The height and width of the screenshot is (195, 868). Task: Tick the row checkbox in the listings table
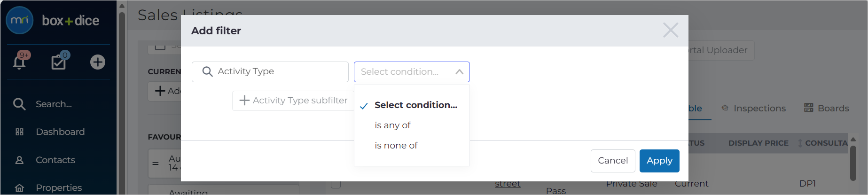[336, 184]
